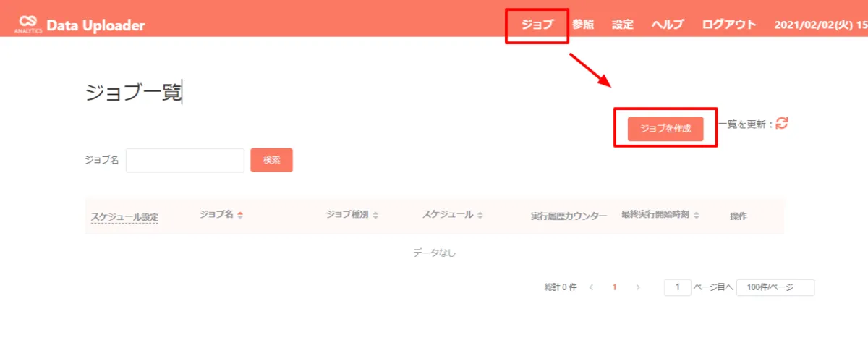Sort by ジョブ種別 column arrow icon
The image size is (868, 343).
[x=375, y=215]
